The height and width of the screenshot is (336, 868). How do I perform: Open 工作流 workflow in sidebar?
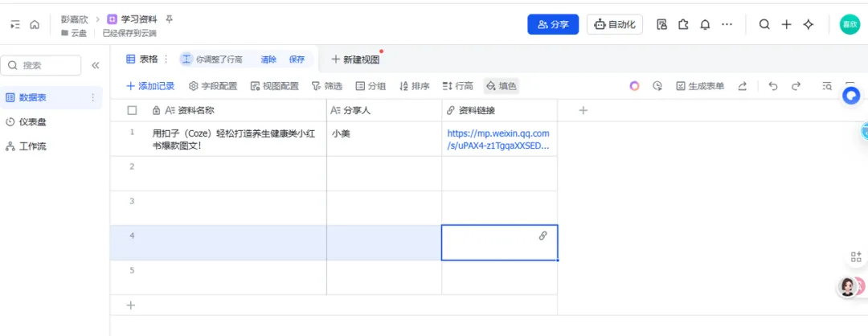[x=32, y=146]
